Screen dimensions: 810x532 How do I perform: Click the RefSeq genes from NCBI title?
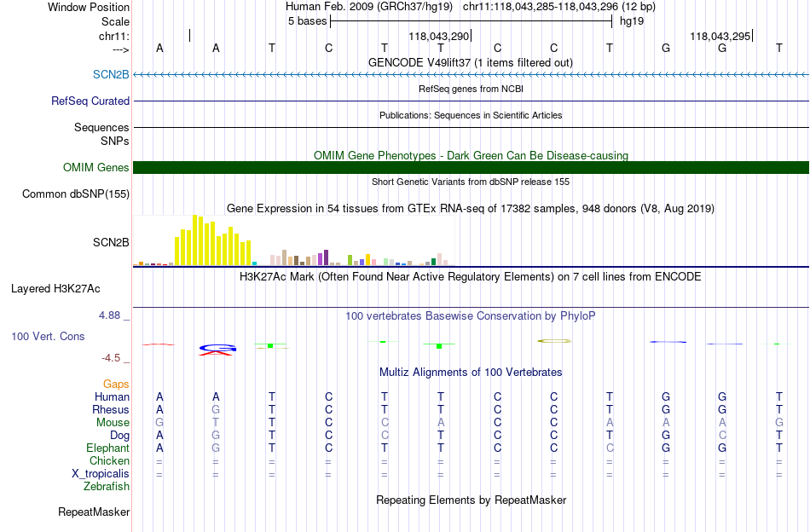472,89
